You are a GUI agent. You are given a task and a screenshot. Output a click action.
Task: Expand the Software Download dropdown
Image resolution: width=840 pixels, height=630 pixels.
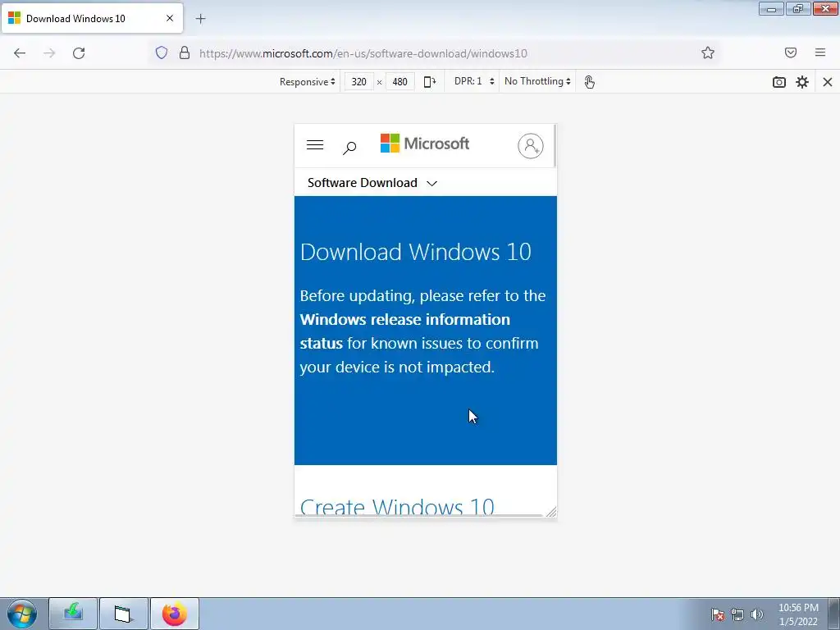372,183
